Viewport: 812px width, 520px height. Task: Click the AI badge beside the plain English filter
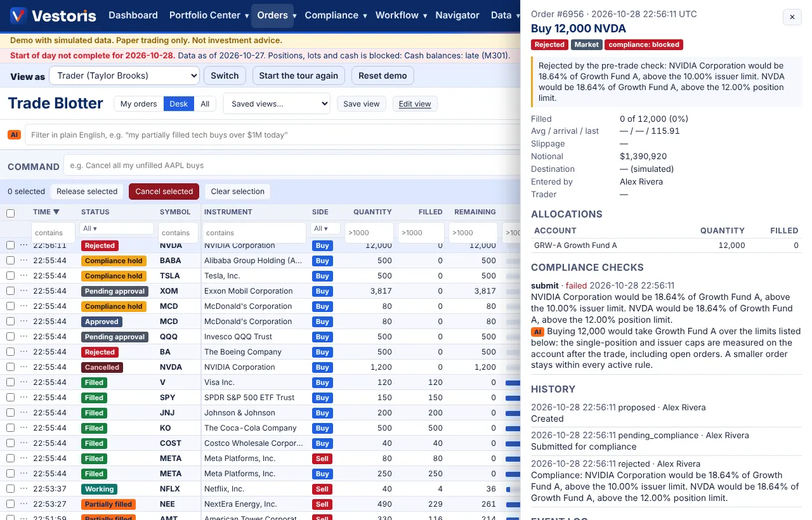point(14,134)
